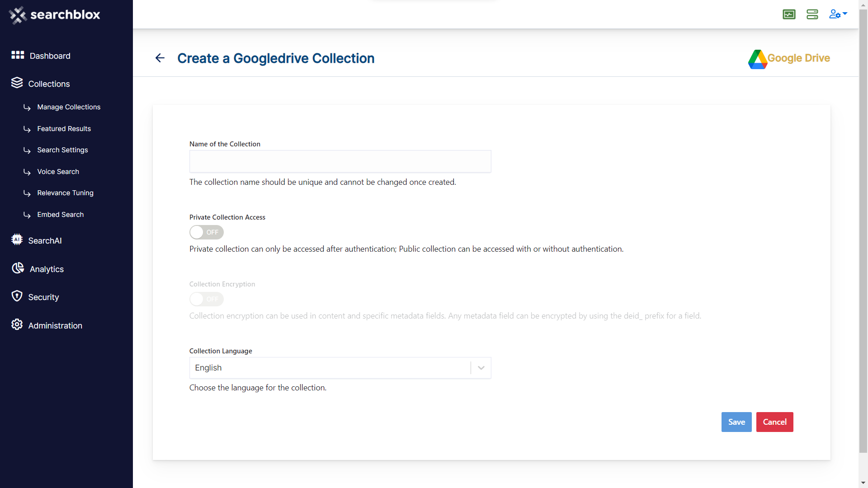Click the Save button
The width and height of the screenshot is (868, 488).
point(736,422)
